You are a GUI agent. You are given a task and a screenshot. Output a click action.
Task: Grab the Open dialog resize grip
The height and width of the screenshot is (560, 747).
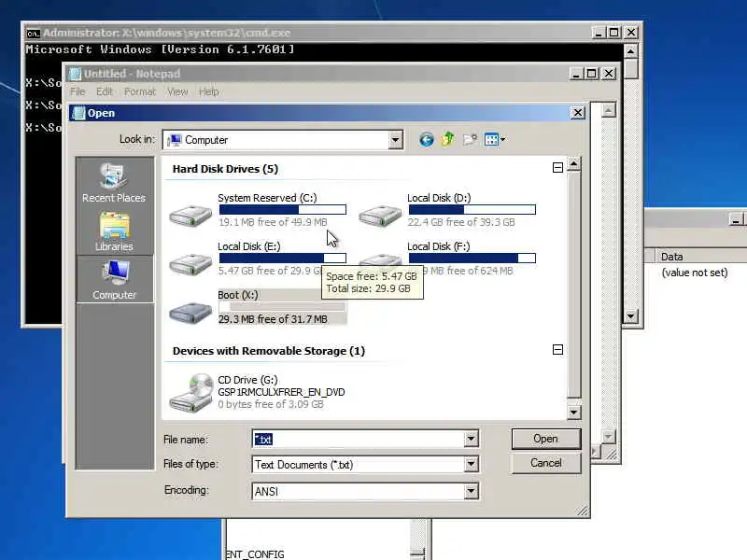point(583,511)
